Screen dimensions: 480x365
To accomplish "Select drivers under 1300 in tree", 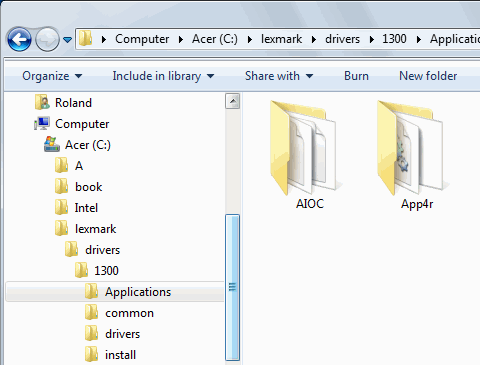I will click(x=122, y=334).
